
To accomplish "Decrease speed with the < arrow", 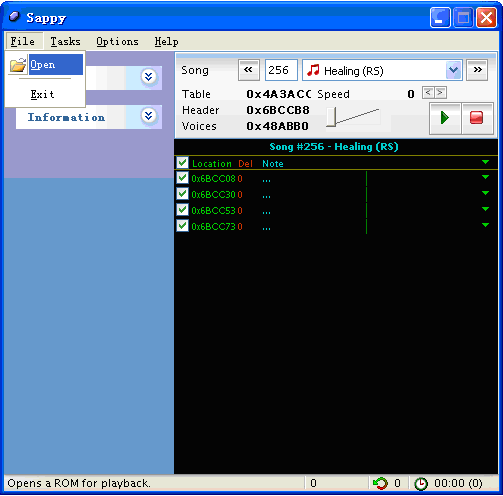I will coord(428,92).
